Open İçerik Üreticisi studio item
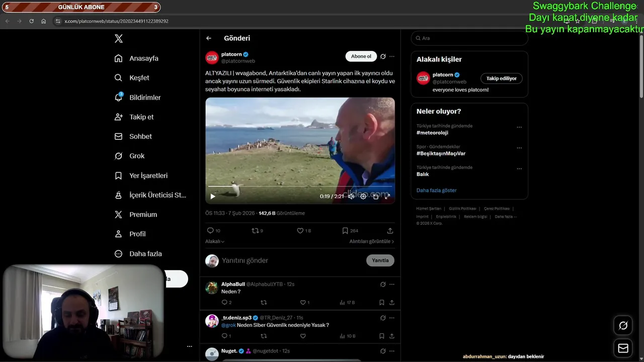This screenshot has height=362, width=644. pyautogui.click(x=150, y=195)
